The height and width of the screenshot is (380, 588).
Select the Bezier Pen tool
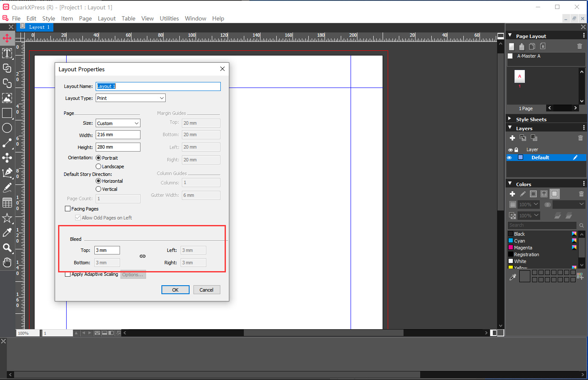tap(7, 172)
